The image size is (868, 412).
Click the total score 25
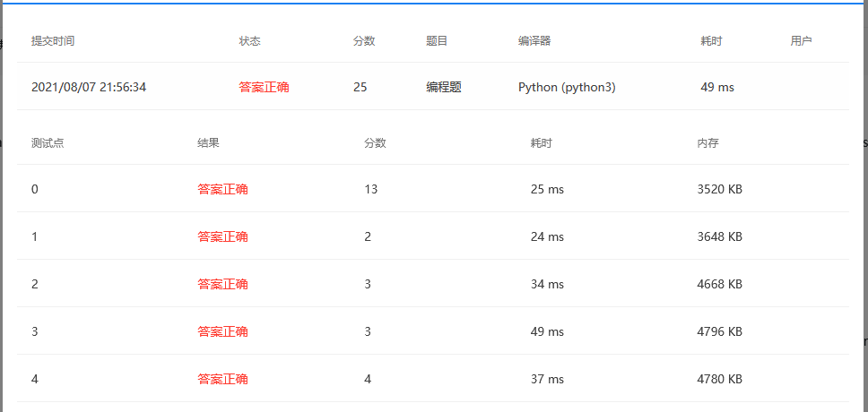360,87
